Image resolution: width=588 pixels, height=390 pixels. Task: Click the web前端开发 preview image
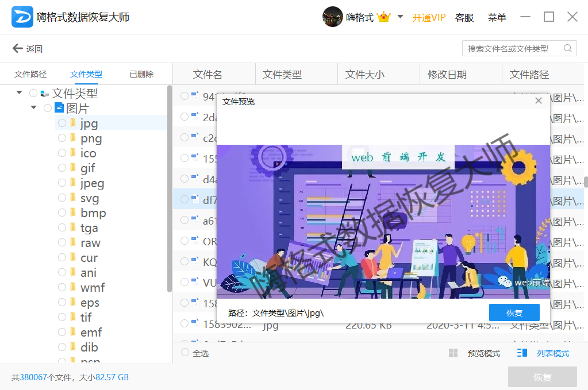click(x=383, y=221)
